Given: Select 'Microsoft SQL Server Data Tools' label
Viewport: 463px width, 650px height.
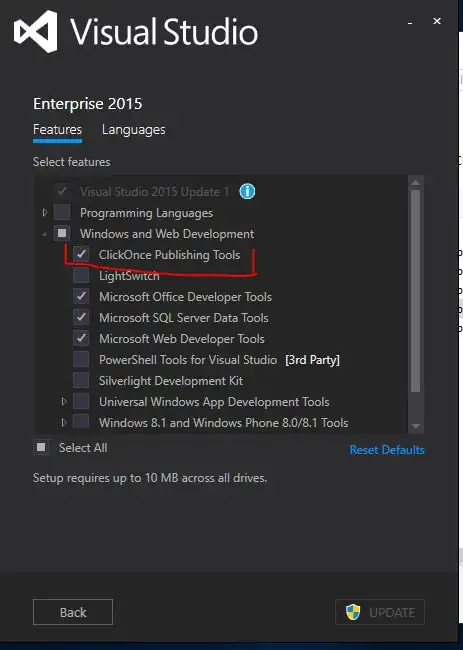Looking at the screenshot, I should 184,318.
